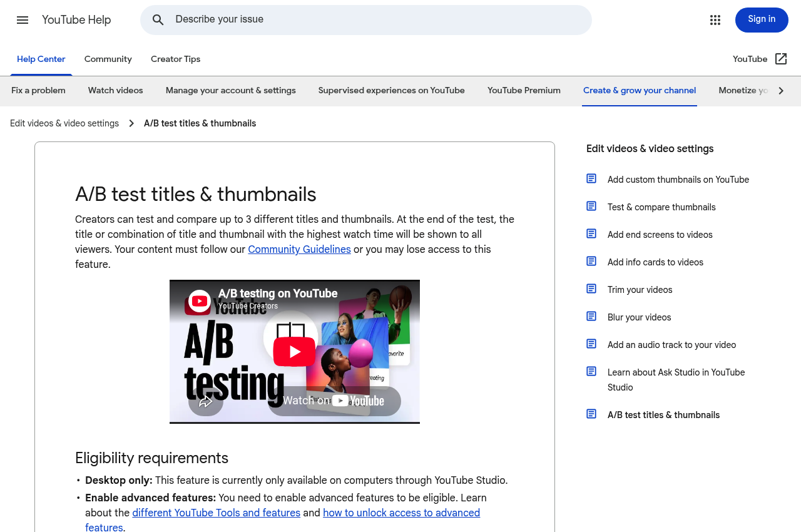Click the Sign in button

[x=762, y=20]
